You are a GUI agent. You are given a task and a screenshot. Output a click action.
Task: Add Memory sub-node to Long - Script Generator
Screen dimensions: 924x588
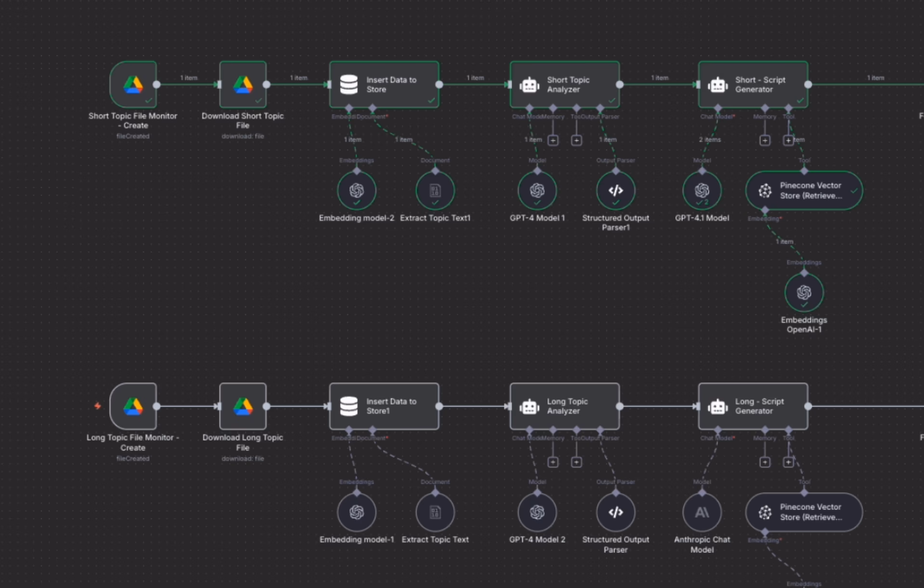pyautogui.click(x=765, y=462)
